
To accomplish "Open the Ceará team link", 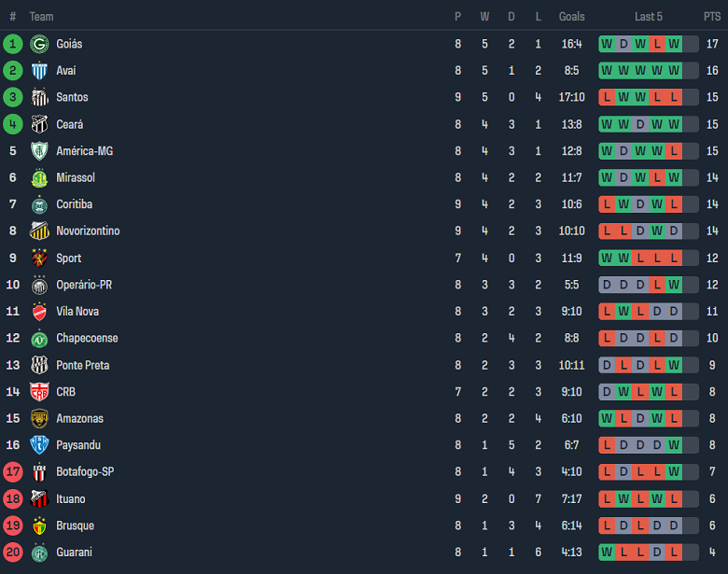I will (x=69, y=124).
